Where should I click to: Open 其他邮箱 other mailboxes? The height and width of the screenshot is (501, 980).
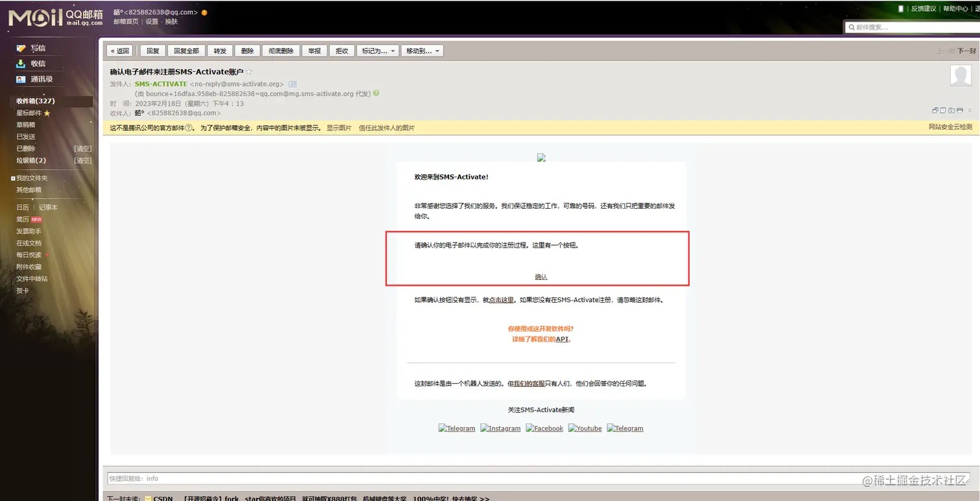(29, 190)
